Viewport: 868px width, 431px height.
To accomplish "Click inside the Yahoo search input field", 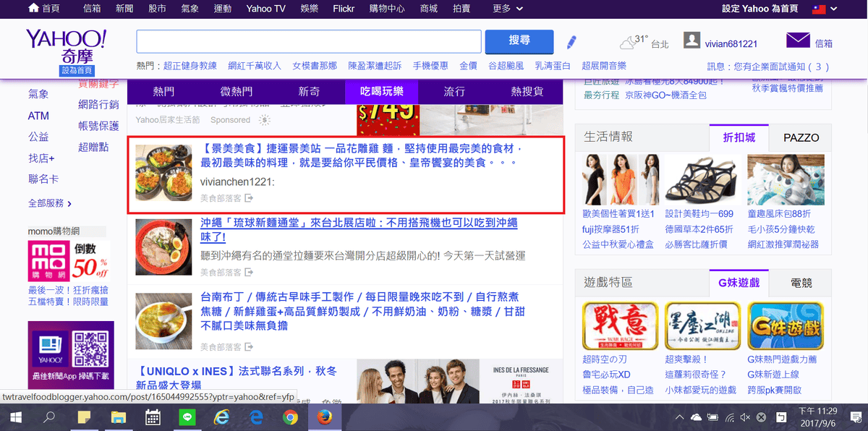I will [x=309, y=41].
